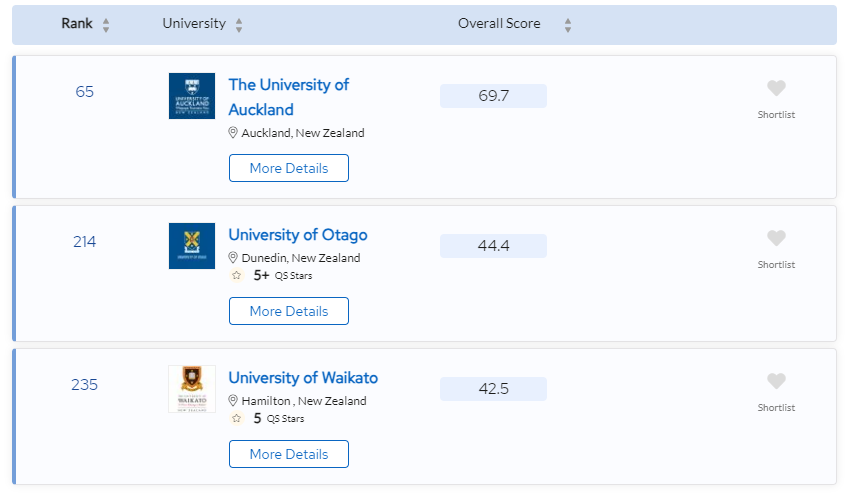This screenshot has width=852, height=496.
Task: Sort by Overall Score arrows
Action: coord(568,25)
